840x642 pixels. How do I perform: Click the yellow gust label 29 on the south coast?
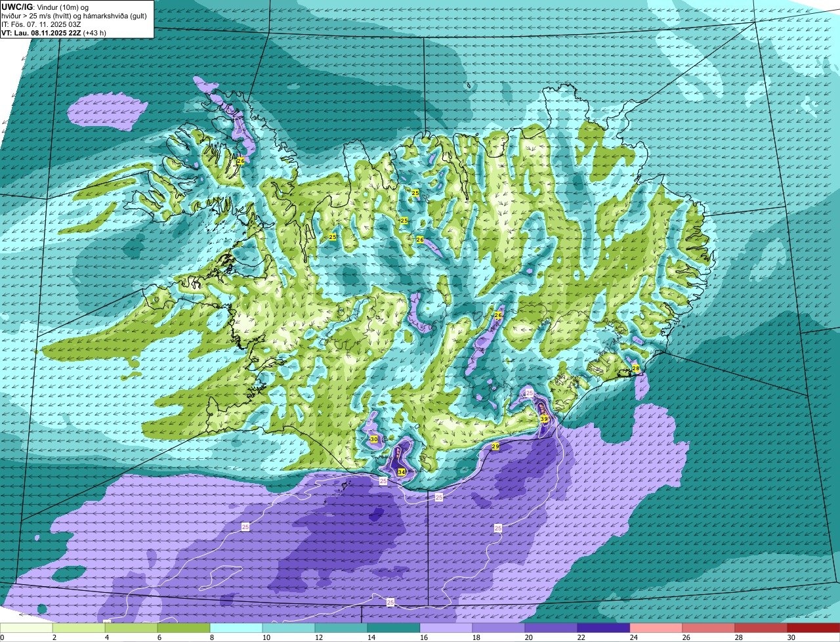(495, 446)
